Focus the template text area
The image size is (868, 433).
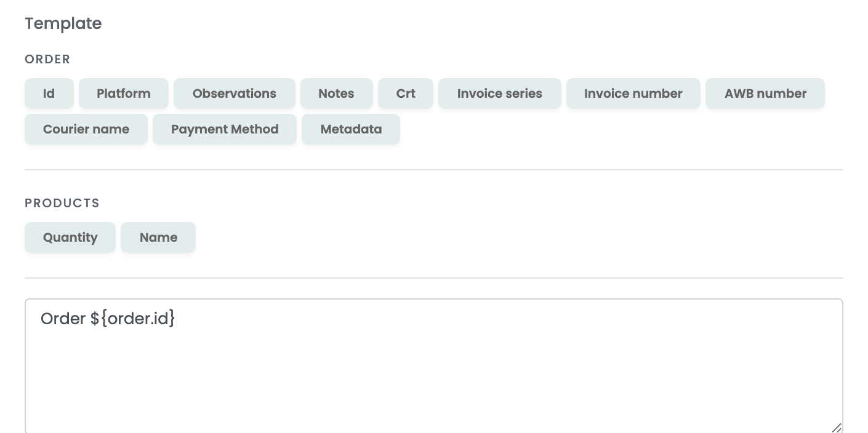pyautogui.click(x=434, y=367)
